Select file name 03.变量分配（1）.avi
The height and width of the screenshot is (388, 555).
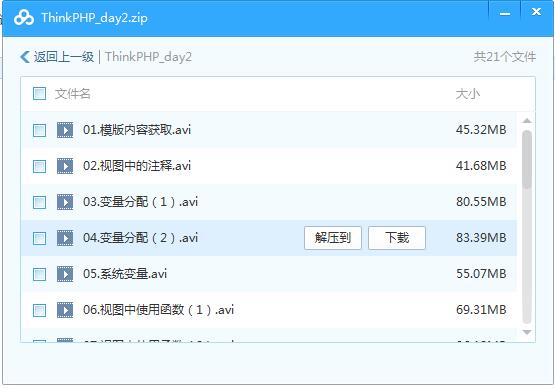coord(141,202)
